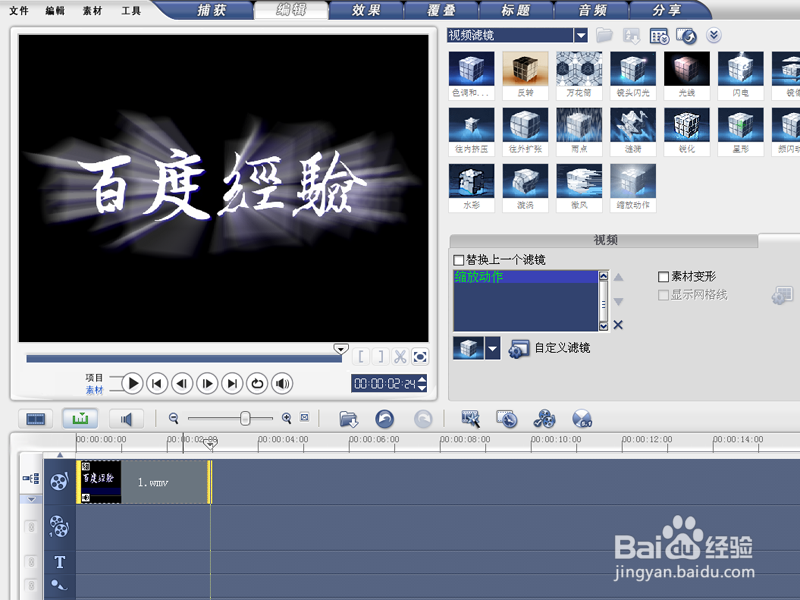This screenshot has height=600, width=800.
Task: Zoom out the timeline with minus magnifier
Action: [174, 418]
